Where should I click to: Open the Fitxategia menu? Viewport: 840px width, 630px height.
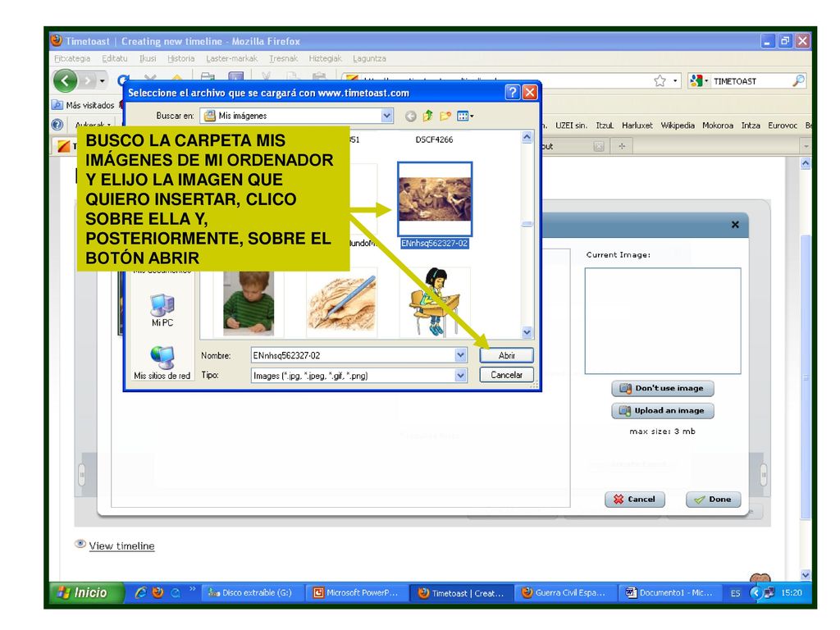click(x=72, y=58)
